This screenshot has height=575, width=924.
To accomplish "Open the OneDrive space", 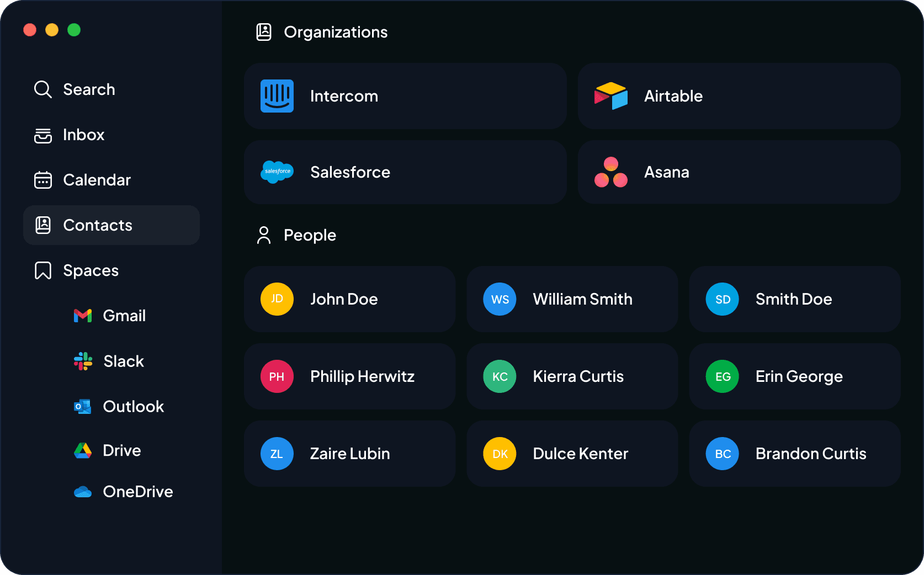I will [x=124, y=492].
